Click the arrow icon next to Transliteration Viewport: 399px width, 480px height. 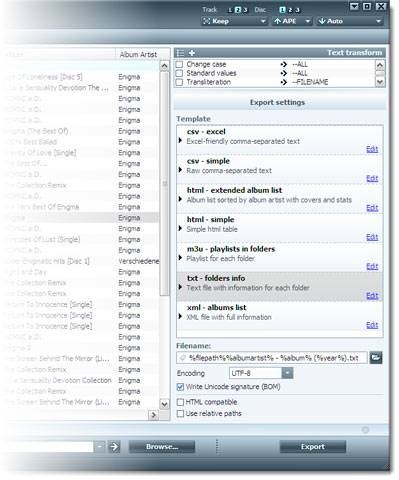[284, 82]
